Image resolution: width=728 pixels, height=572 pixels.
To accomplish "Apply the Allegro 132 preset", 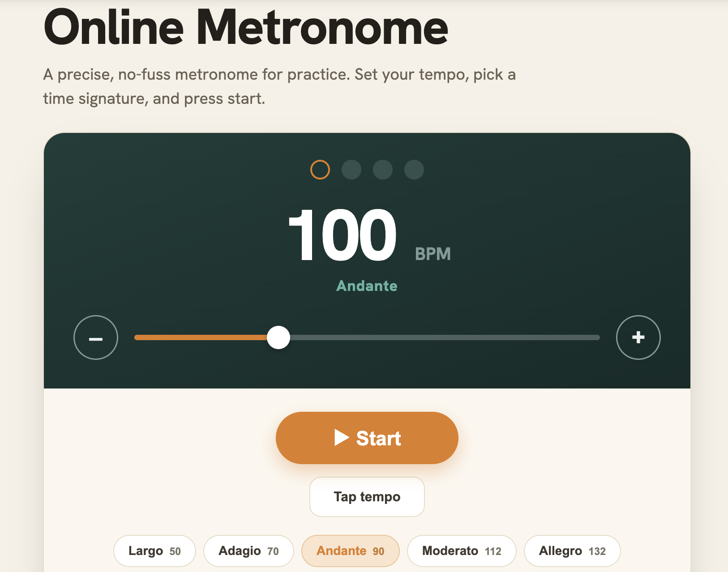I will [572, 551].
